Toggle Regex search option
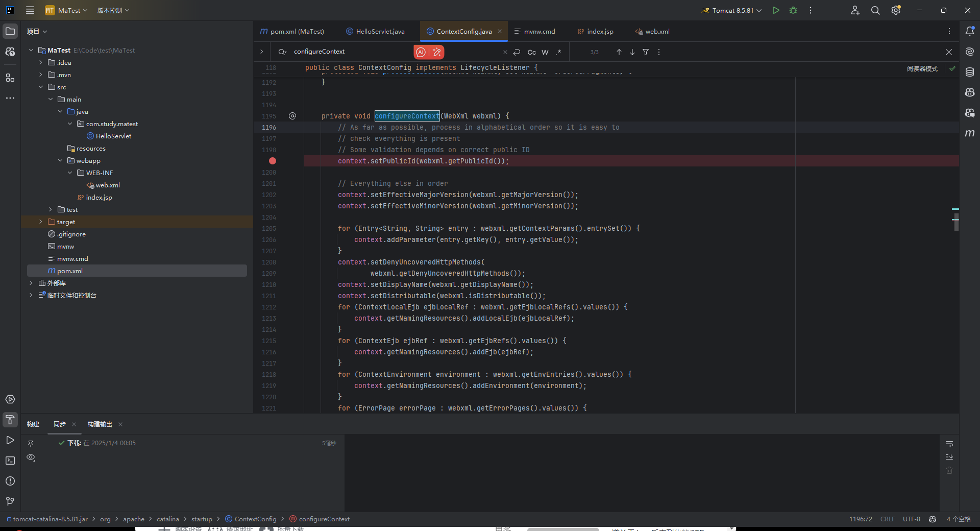 tap(558, 52)
